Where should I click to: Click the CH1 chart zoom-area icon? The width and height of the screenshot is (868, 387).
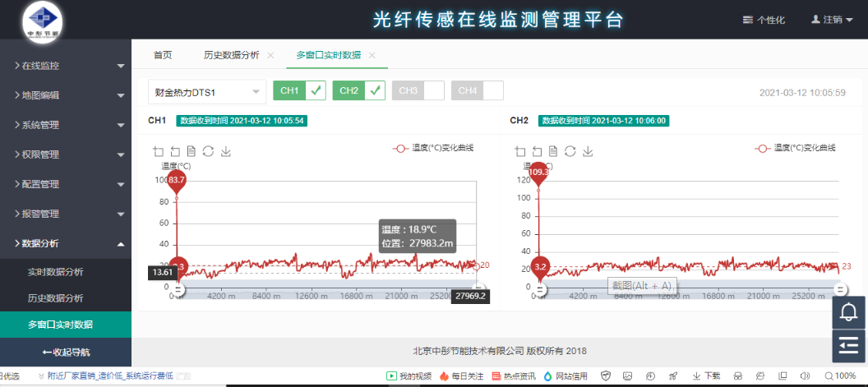point(159,151)
